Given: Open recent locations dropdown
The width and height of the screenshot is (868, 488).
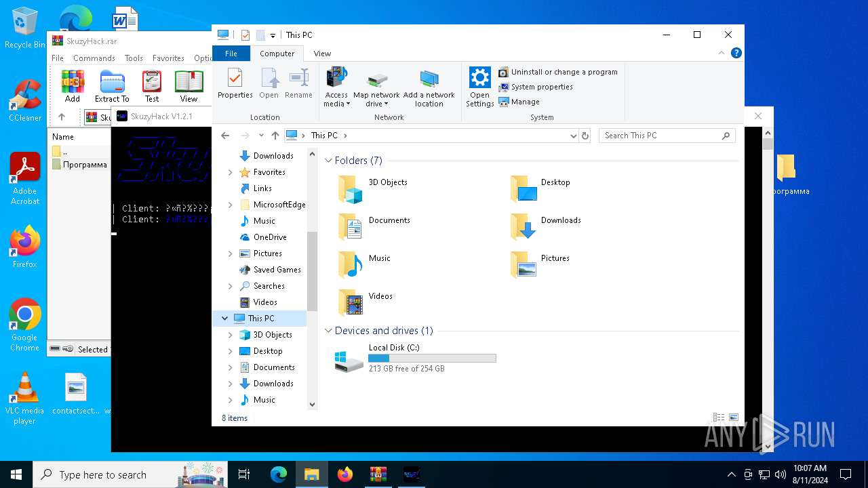Looking at the screenshot, I should click(x=261, y=136).
